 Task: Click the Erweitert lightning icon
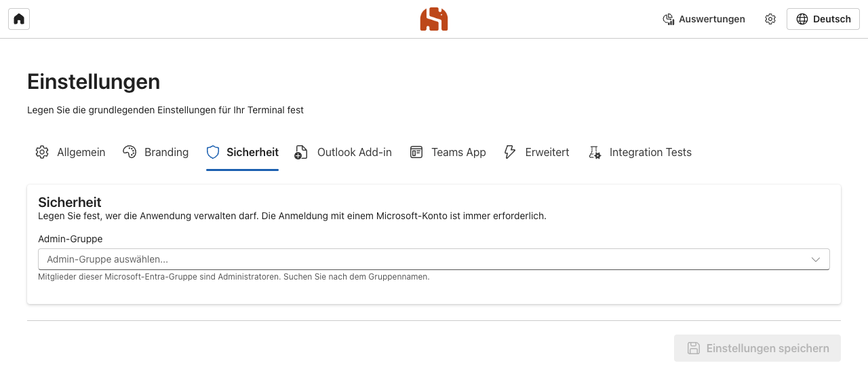510,152
